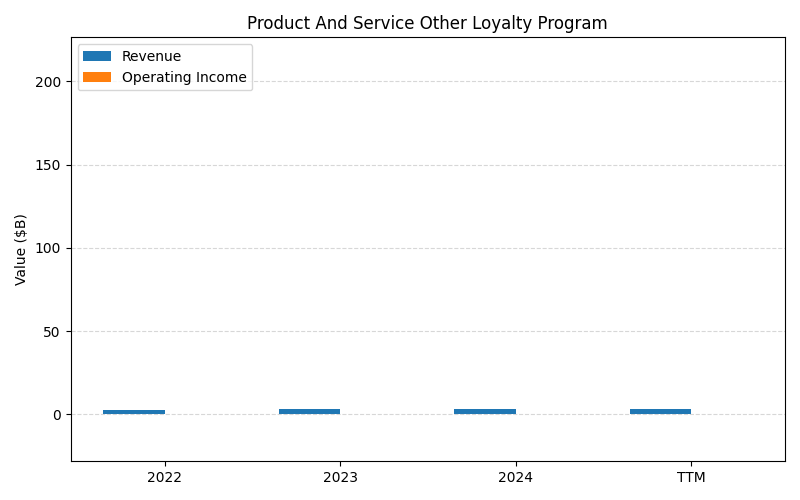Click the '150' y-axis tick label
Image resolution: width=800 pixels, height=500 pixels.
coord(48,165)
